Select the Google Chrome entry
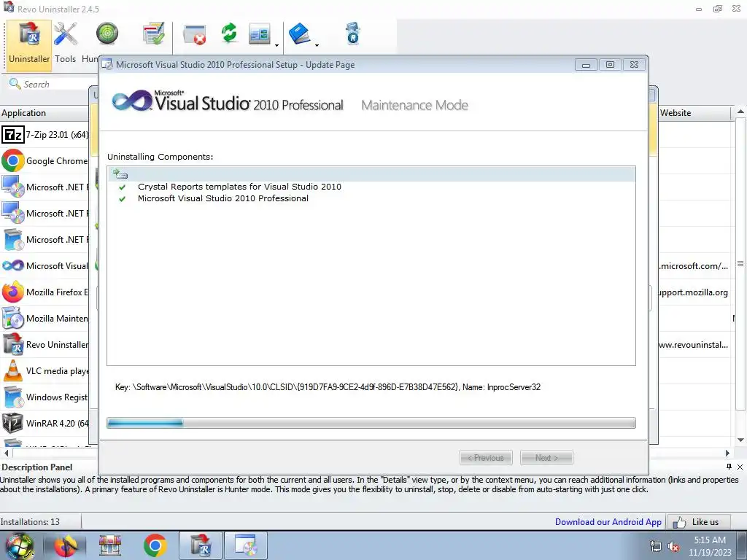This screenshot has width=747, height=560. point(44,161)
